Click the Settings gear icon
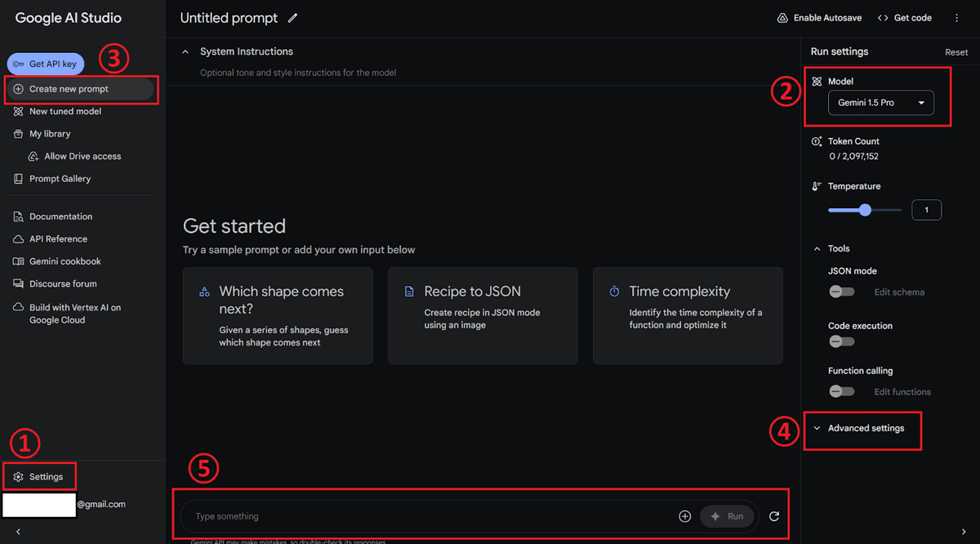980x544 pixels. [x=19, y=477]
